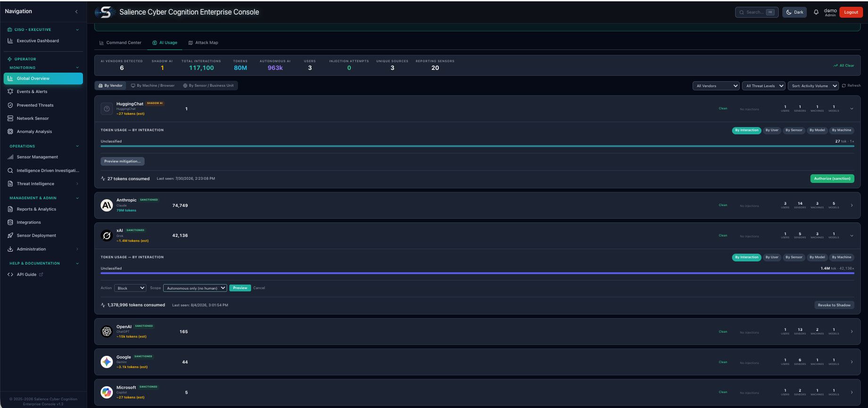Click the Google Gemini vendor logo
Image resolution: width=868 pixels, height=408 pixels.
[x=107, y=362]
